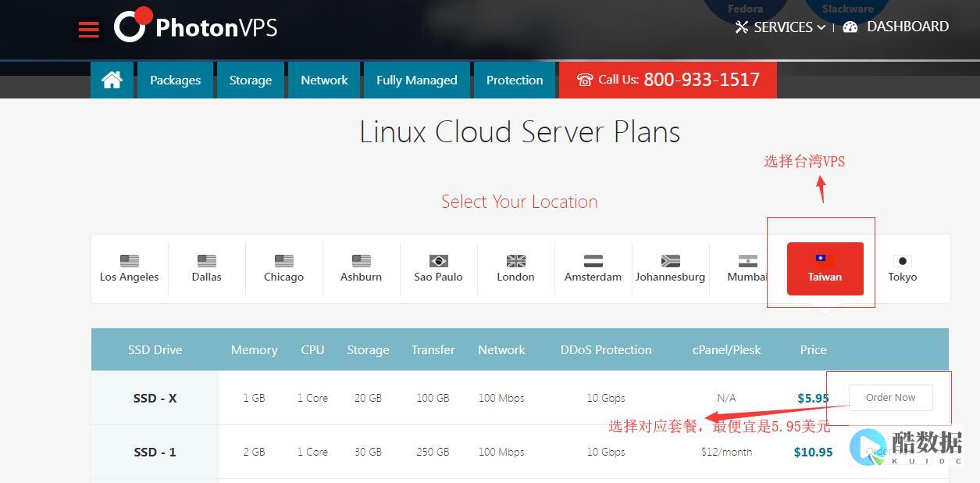Click the PhotonVPS logo

pyautogui.click(x=196, y=26)
